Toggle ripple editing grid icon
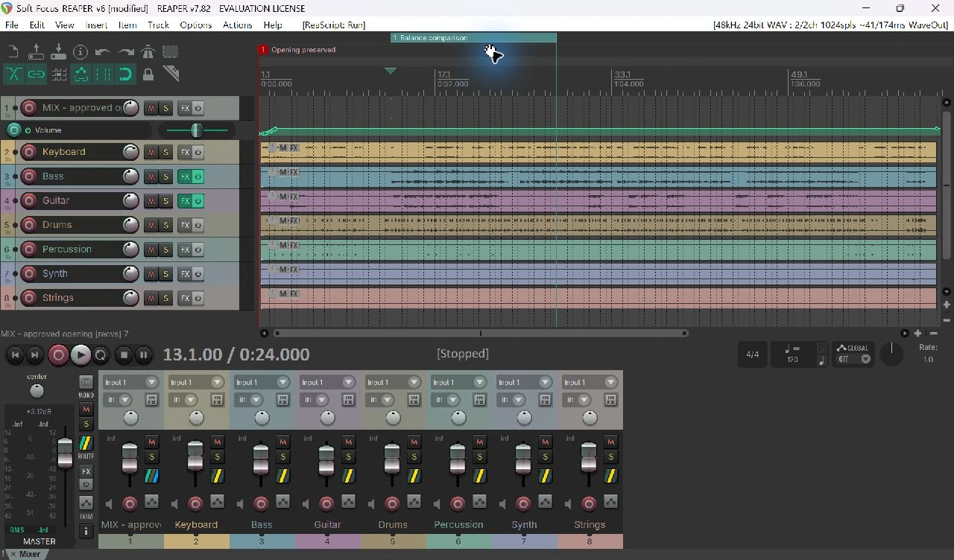954x560 pixels. [x=59, y=74]
